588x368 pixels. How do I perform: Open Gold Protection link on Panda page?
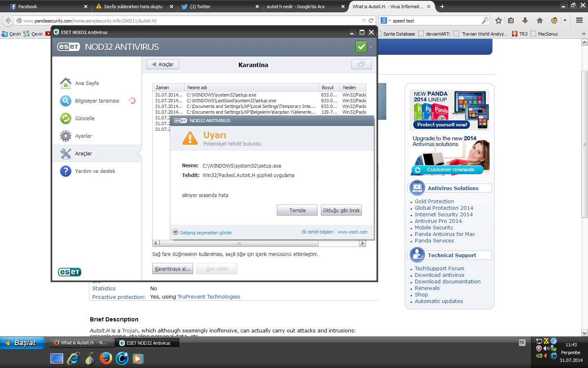point(434,201)
